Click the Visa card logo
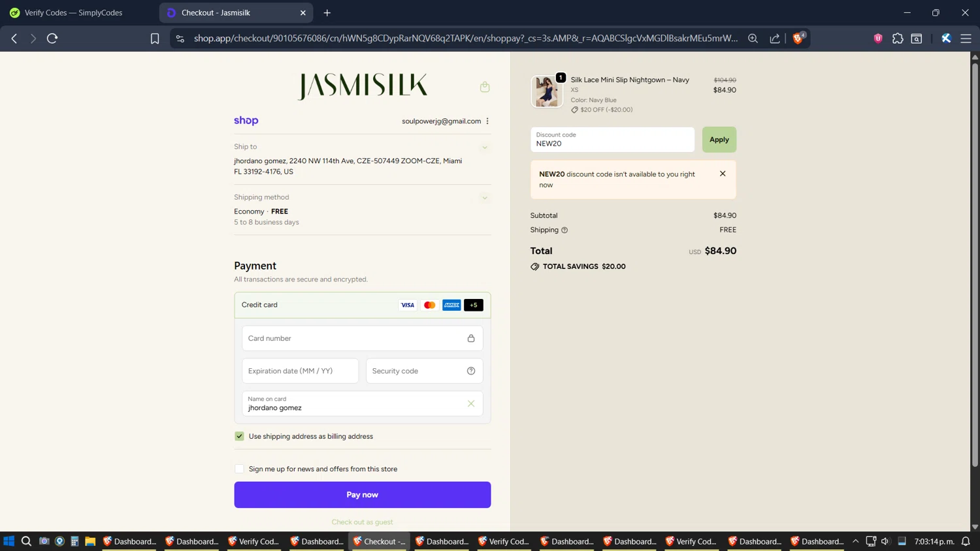The image size is (980, 551). (x=408, y=305)
